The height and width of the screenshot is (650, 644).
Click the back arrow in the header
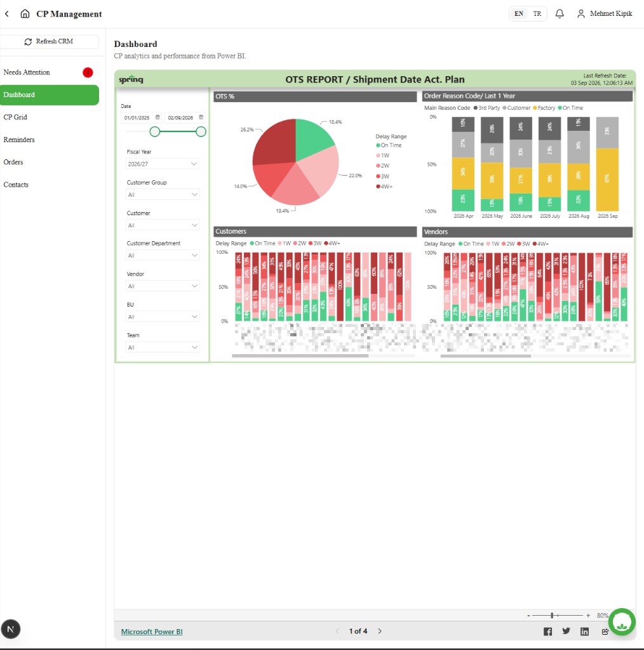coord(6,14)
